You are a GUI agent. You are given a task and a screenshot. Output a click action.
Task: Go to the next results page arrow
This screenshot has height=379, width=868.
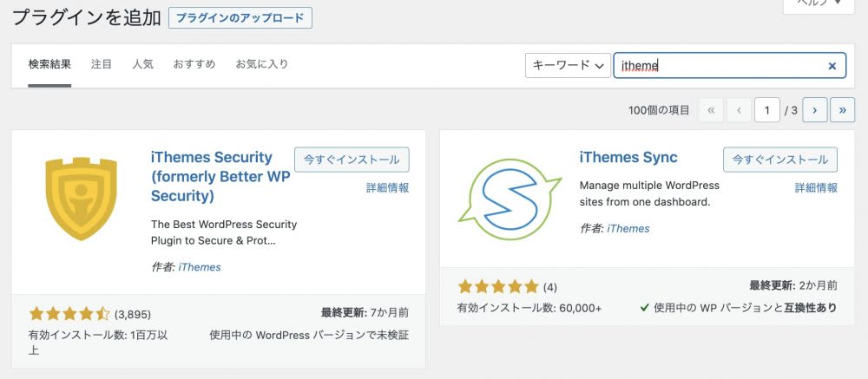click(814, 110)
